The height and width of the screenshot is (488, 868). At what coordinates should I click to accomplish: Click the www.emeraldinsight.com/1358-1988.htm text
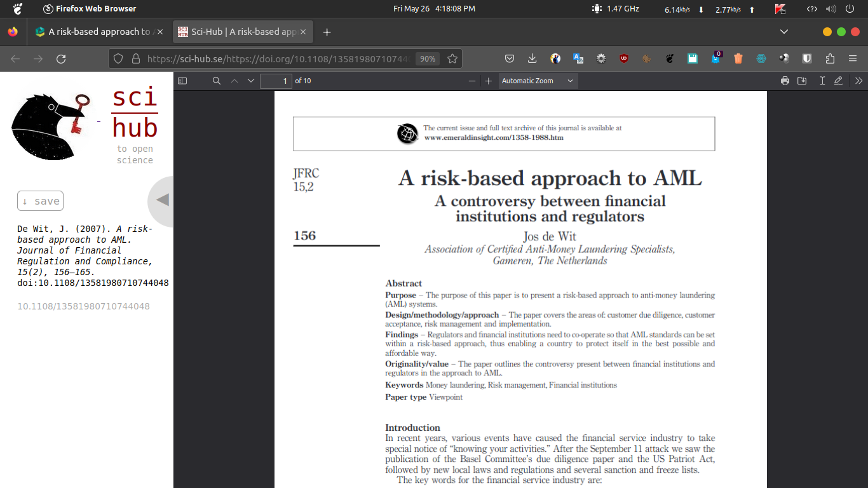(494, 137)
